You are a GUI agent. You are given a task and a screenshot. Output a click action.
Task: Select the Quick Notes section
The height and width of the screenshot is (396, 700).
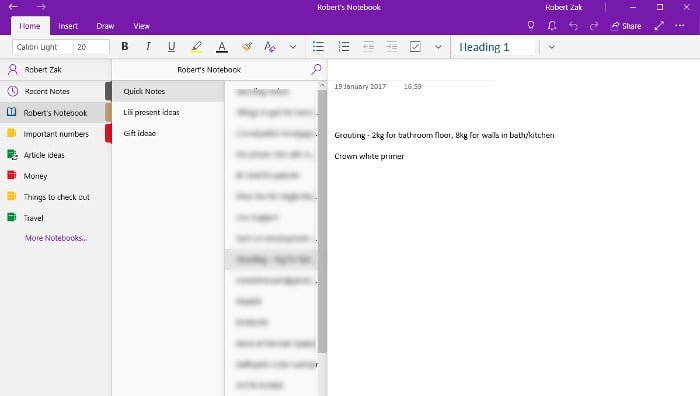(168, 91)
